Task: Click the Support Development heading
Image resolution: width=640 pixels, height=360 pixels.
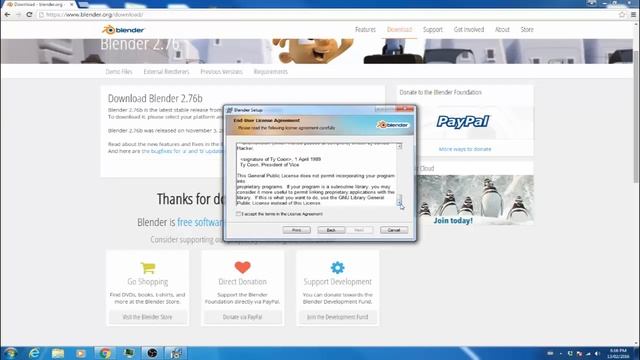Action: [338, 282]
